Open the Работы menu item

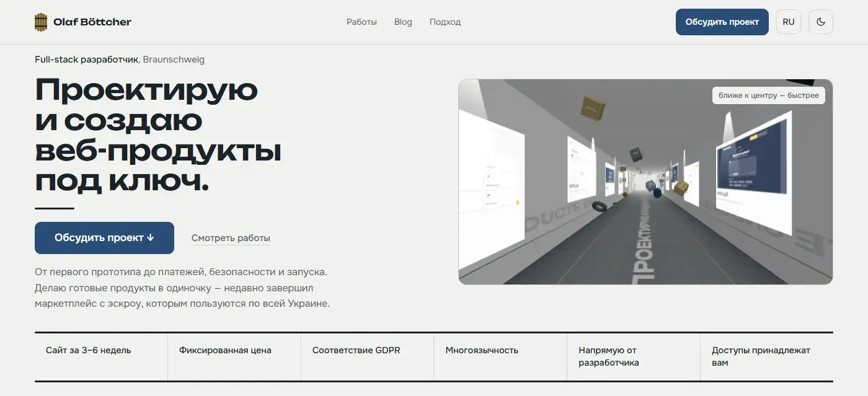[x=361, y=22]
